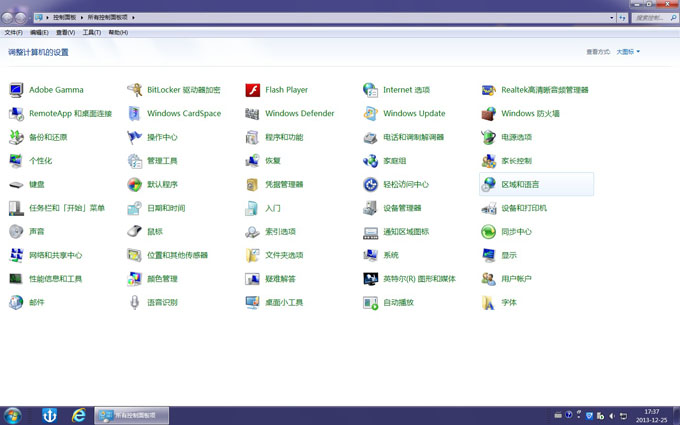Open 鼠标 mouse icon
Viewport: 680px width, 425px height.
coord(134,232)
